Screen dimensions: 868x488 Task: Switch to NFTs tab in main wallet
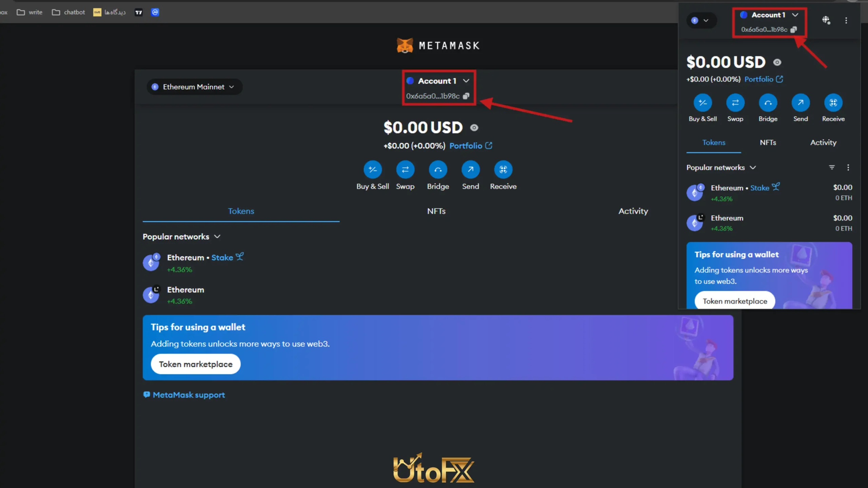436,211
